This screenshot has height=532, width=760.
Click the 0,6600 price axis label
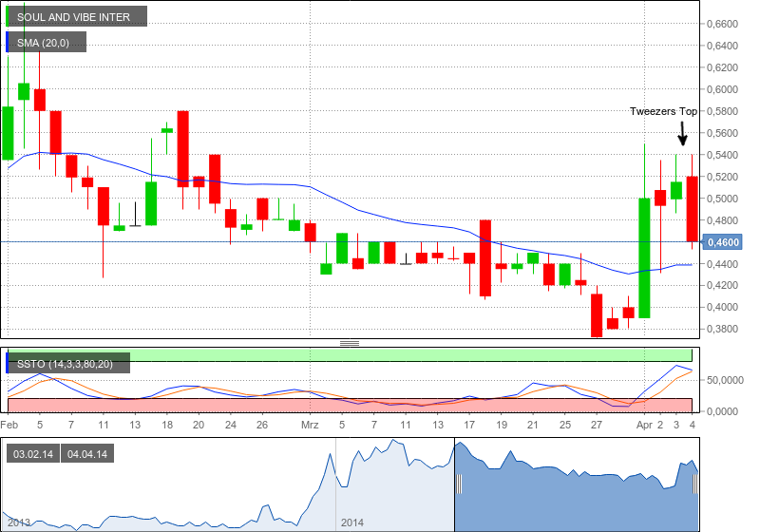[722, 24]
